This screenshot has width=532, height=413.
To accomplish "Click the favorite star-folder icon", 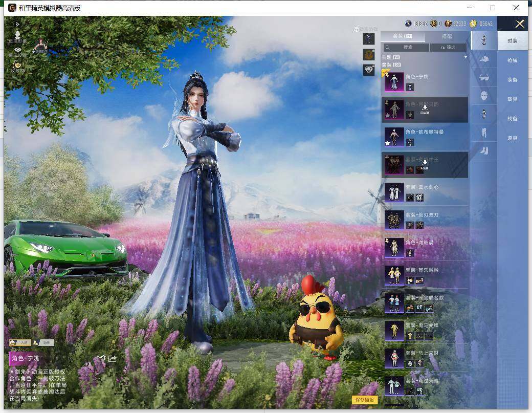I will [x=101, y=358].
